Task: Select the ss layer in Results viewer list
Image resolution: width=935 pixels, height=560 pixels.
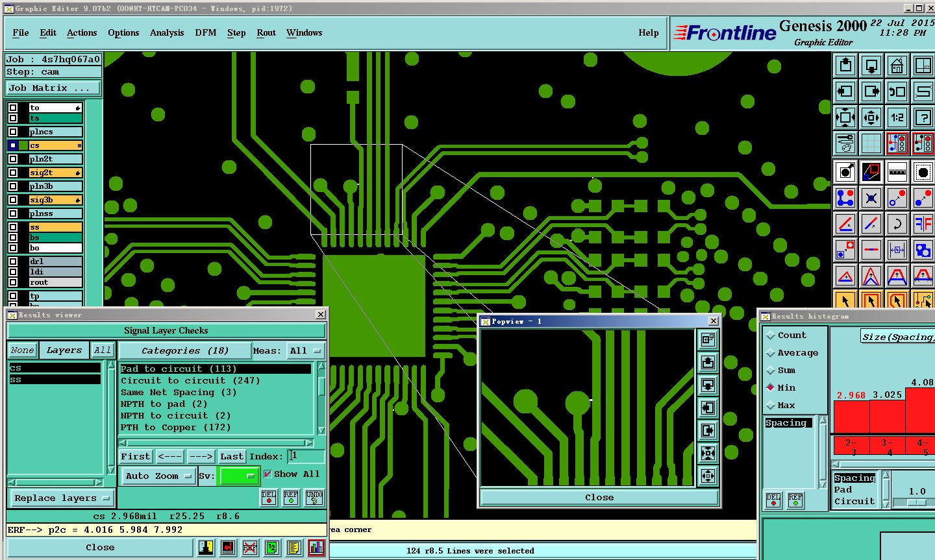Action: pyautogui.click(x=55, y=380)
